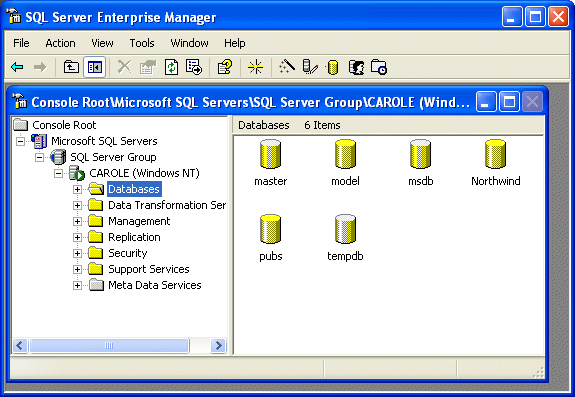
Task: Select the Management folder in tree
Action: point(139,221)
